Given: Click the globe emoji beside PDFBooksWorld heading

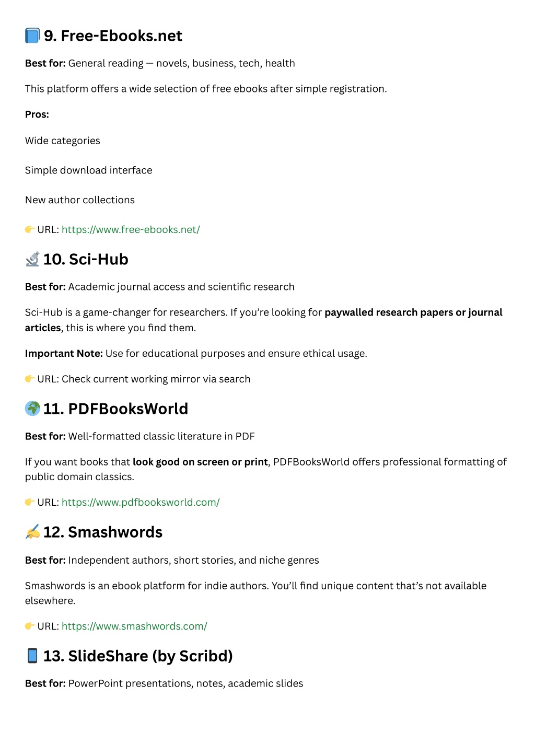Looking at the screenshot, I should click(32, 409).
